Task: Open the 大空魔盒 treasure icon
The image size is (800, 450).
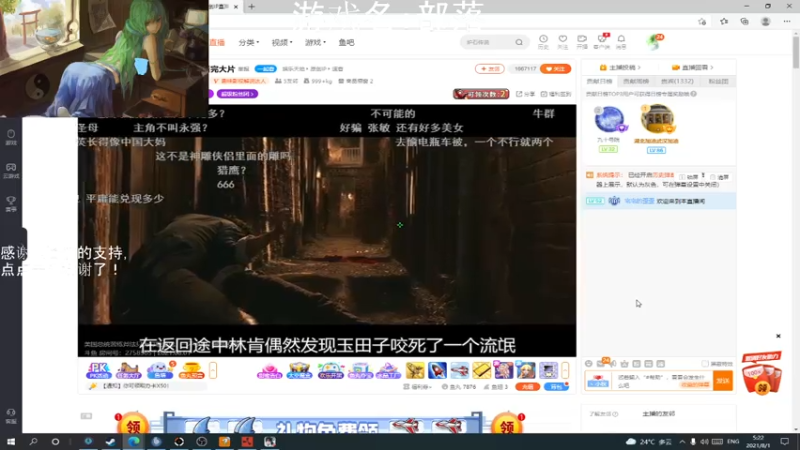Action: pos(299,371)
